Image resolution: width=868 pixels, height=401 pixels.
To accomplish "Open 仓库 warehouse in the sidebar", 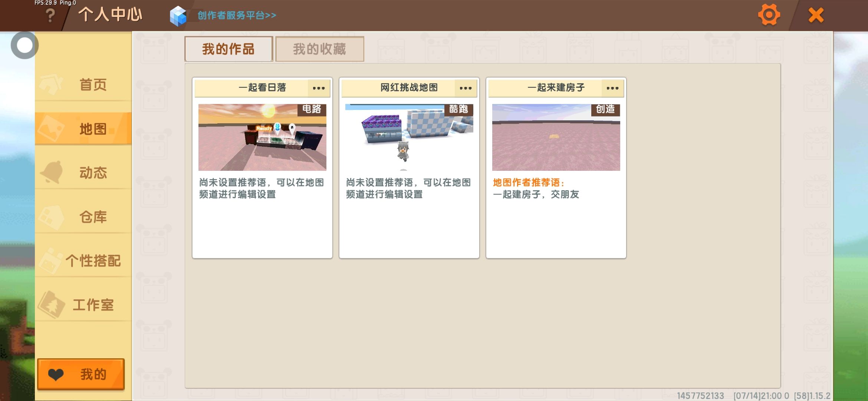I will (84, 217).
